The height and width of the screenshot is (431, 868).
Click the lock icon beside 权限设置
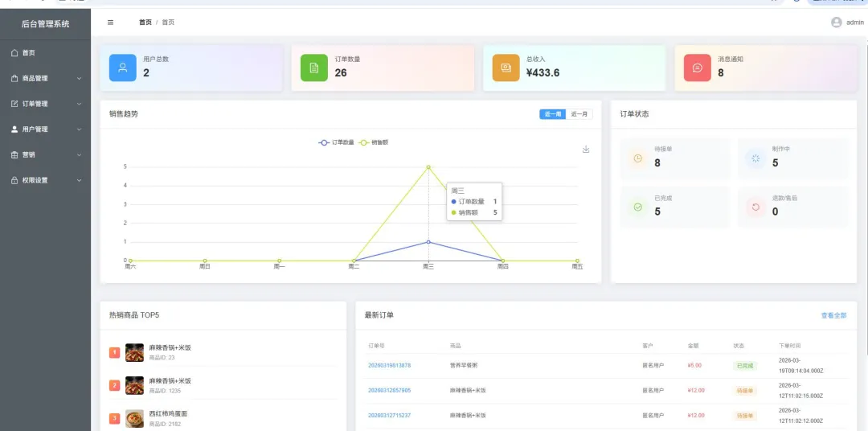pyautogui.click(x=15, y=180)
